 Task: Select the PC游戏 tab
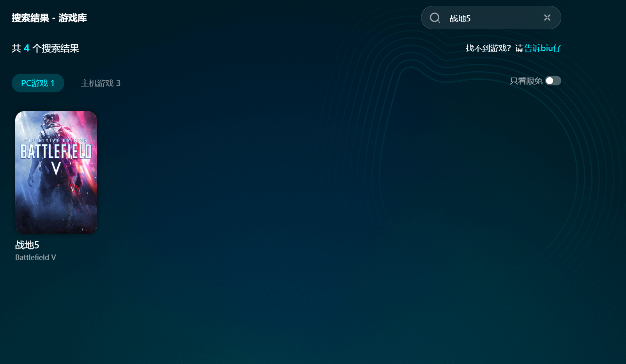click(x=38, y=83)
